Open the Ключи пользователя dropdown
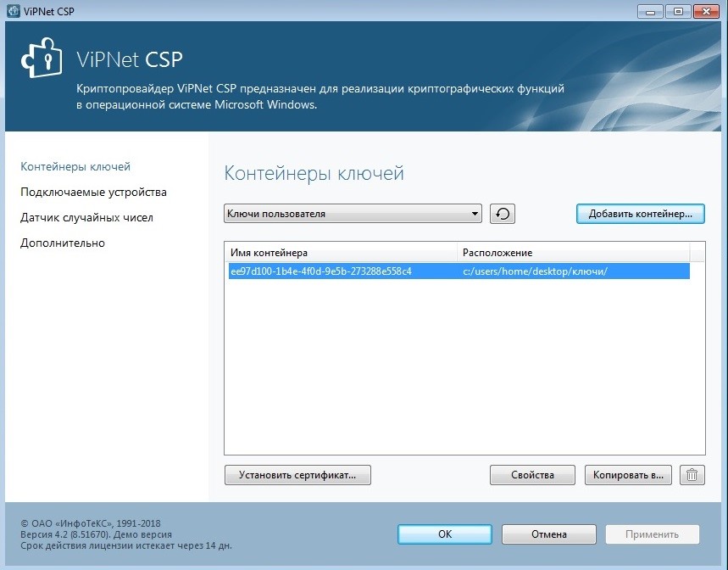Image resolution: width=728 pixels, height=570 pixels. (x=353, y=214)
